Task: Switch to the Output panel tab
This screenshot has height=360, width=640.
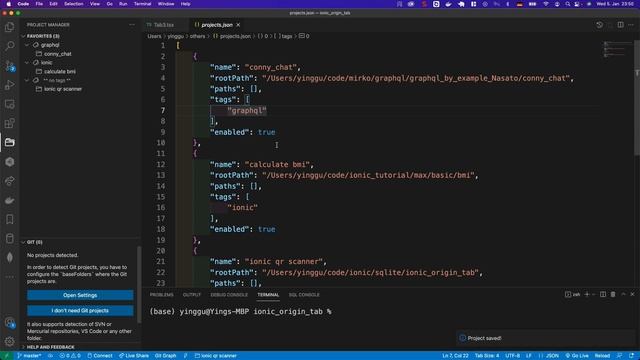Action: [x=192, y=295]
